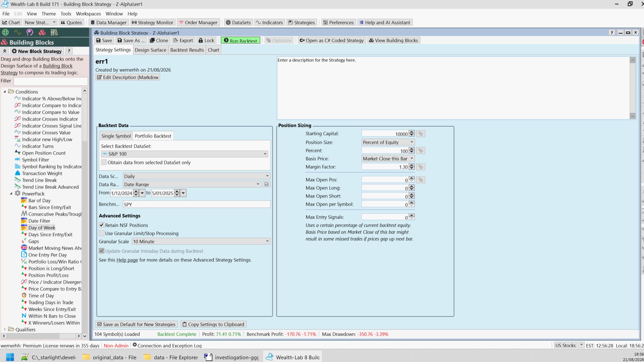This screenshot has width=644, height=362.
Task: Open the DataSets panel
Action: 238,22
